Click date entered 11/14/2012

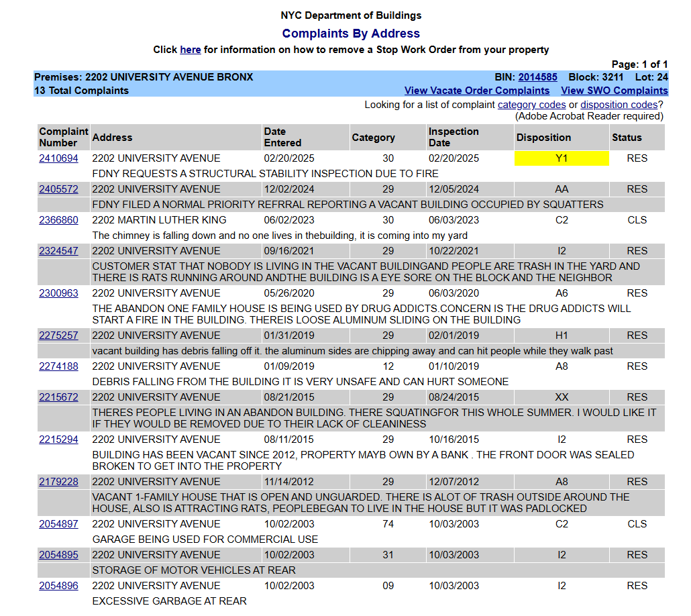[289, 482]
